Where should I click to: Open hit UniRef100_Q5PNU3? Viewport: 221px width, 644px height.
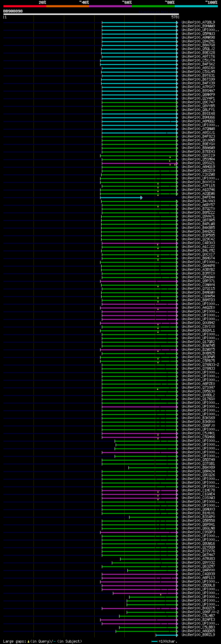point(198,34)
